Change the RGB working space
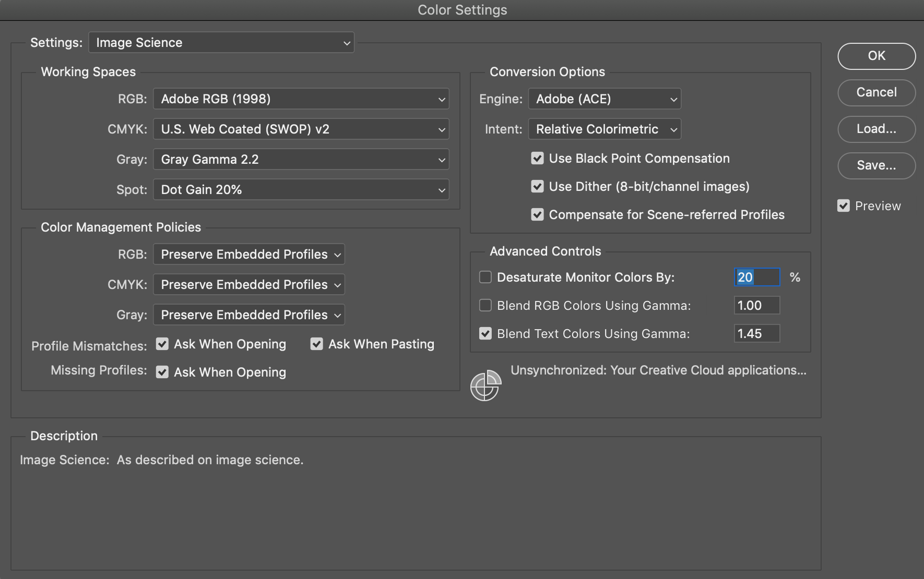The width and height of the screenshot is (924, 579). (x=301, y=99)
